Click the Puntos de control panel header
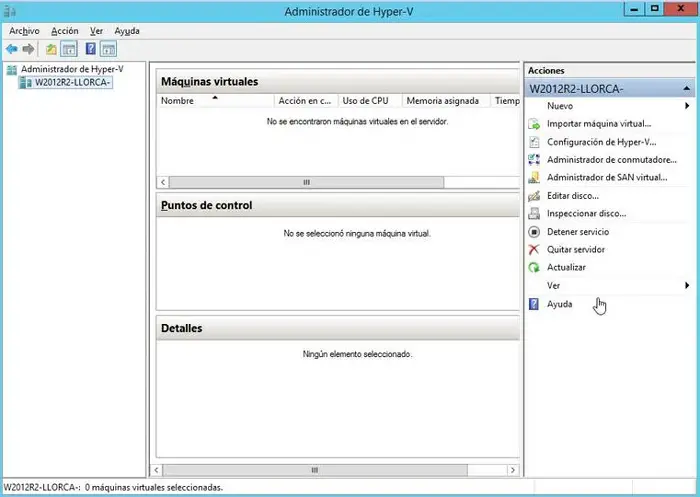Viewport: 700px width, 497px height. point(338,205)
